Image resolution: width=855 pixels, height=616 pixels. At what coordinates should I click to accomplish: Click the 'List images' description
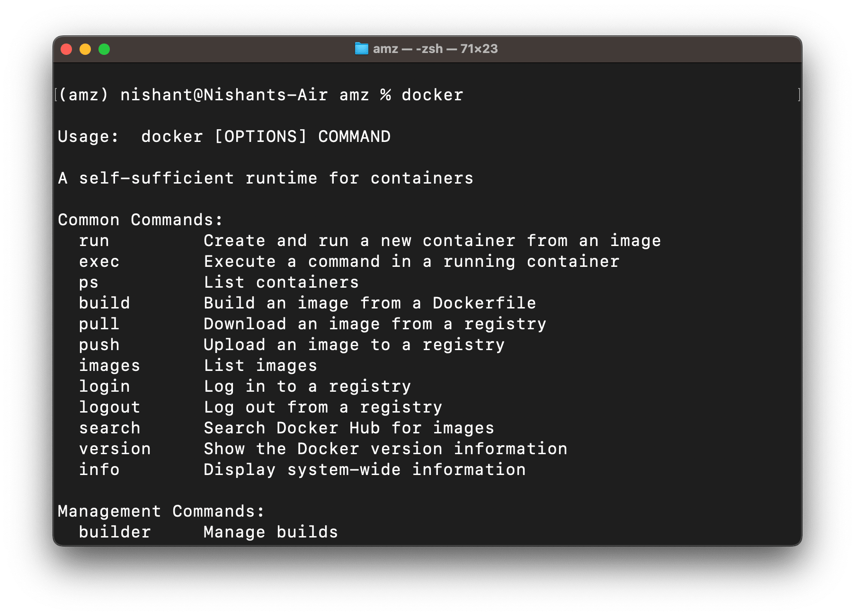[260, 366]
